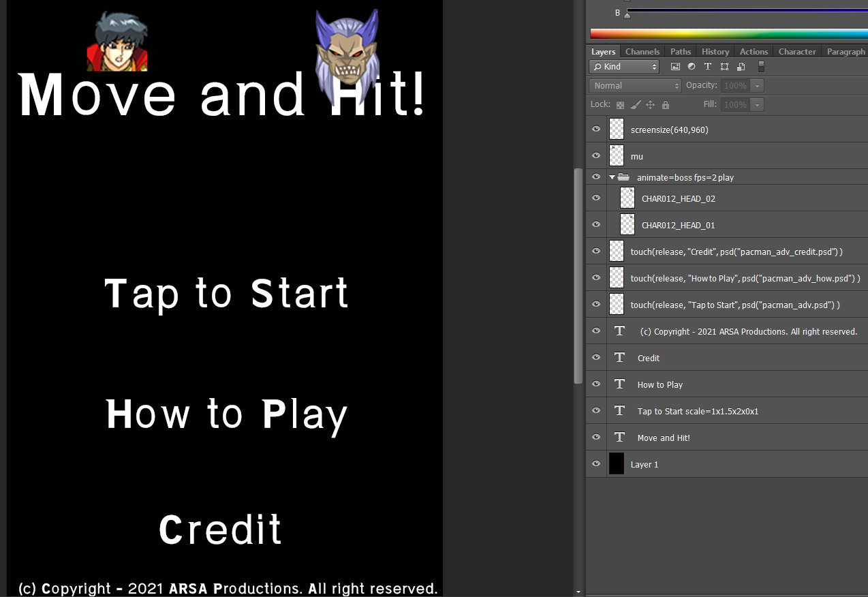This screenshot has width=868, height=597.
Task: Click the smart objects filter icon
Action: (x=741, y=66)
